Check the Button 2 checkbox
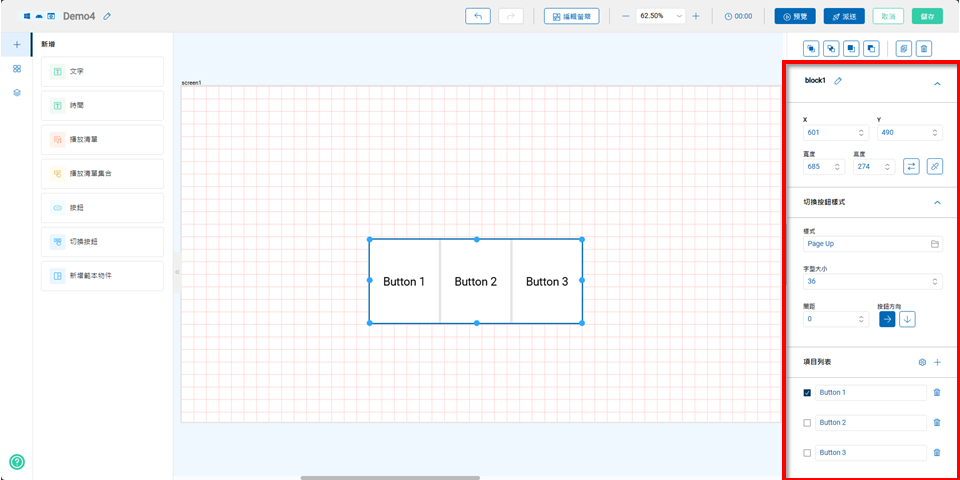The width and height of the screenshot is (960, 480). click(807, 423)
